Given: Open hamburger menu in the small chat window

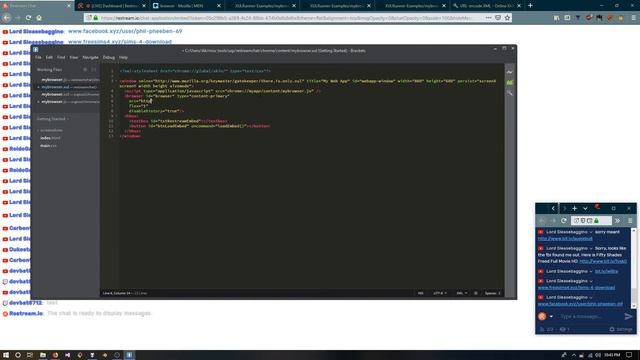Looking at the screenshot, I should [630, 220].
